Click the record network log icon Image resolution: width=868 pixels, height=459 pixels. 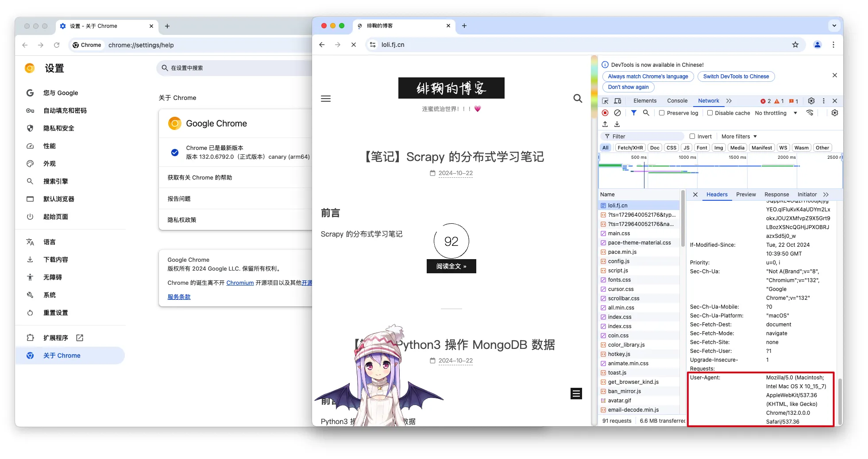pyautogui.click(x=605, y=113)
